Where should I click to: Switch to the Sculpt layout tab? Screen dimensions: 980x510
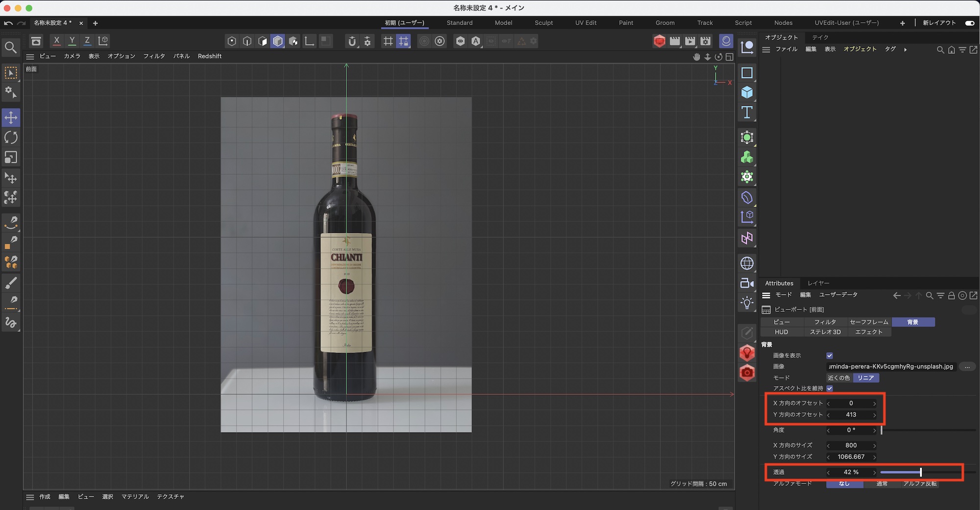pos(543,23)
